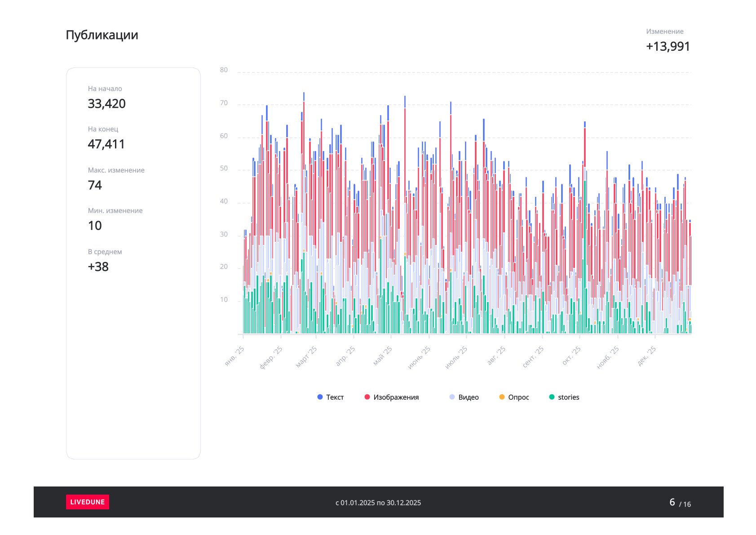The height and width of the screenshot is (535, 756).
Task: Click the июль '25 axis label
Action: pyautogui.click(x=456, y=358)
